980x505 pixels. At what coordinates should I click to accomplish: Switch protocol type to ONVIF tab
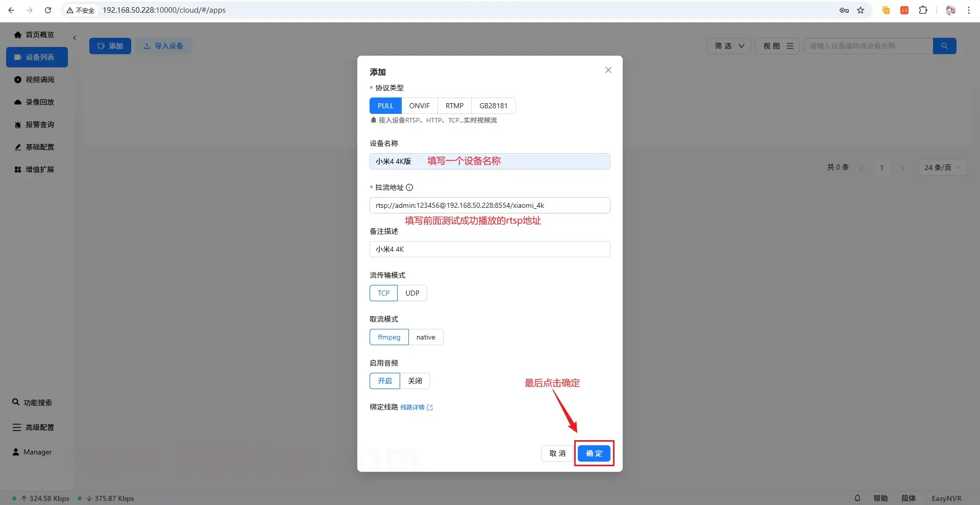(419, 106)
